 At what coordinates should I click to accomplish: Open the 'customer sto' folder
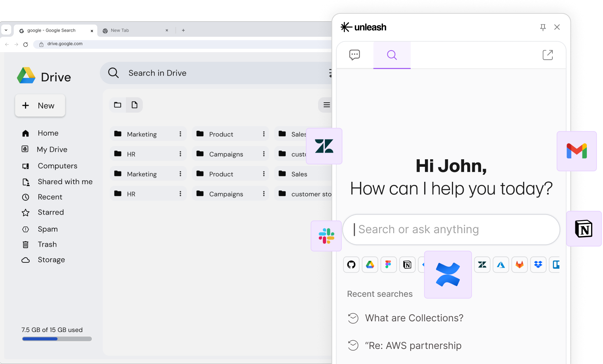[x=303, y=194]
